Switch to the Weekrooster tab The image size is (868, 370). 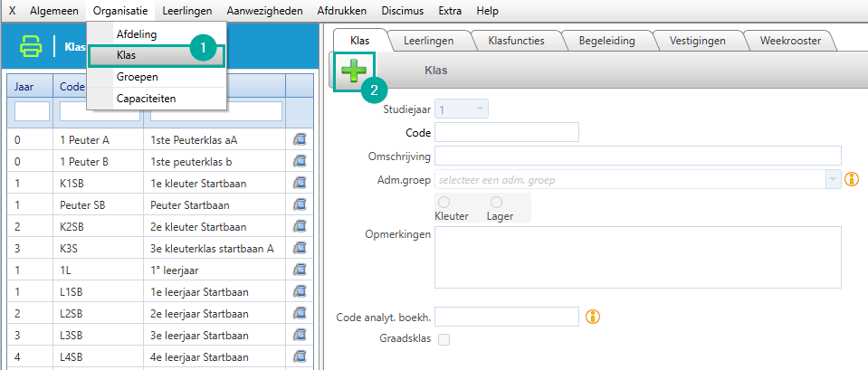(x=790, y=41)
